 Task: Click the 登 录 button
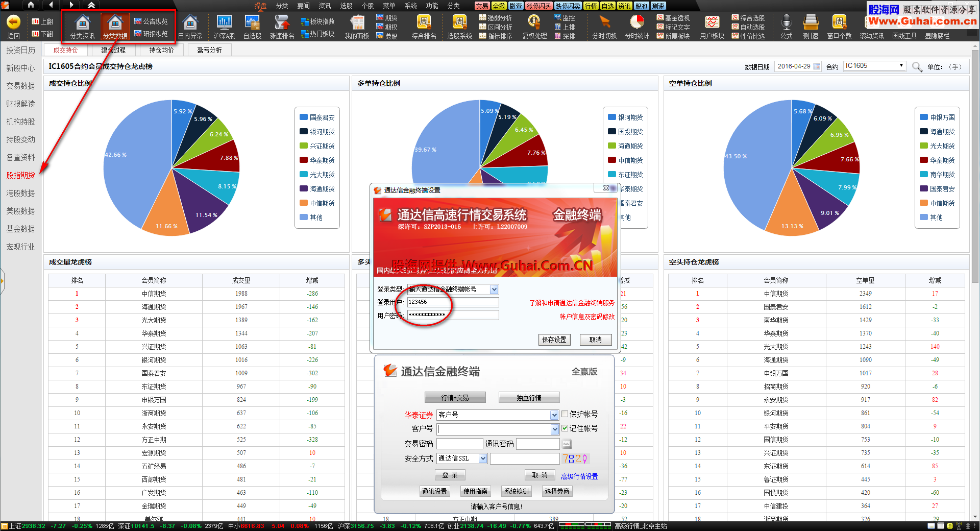(450, 475)
